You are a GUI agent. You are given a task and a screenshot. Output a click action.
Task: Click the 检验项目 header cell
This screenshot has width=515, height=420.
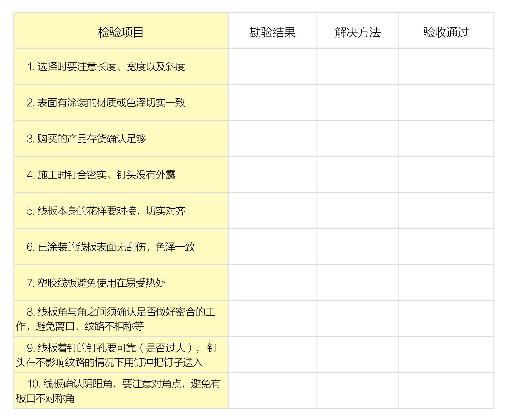pos(121,30)
